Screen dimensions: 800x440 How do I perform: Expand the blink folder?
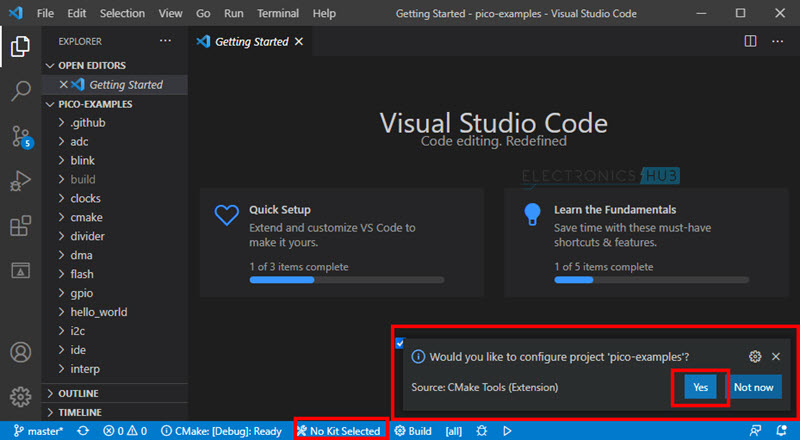coord(83,160)
